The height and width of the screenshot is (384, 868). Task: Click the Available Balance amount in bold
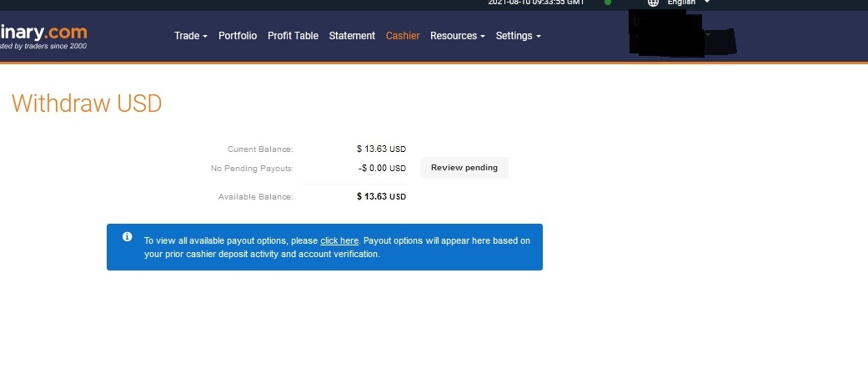pyautogui.click(x=381, y=196)
